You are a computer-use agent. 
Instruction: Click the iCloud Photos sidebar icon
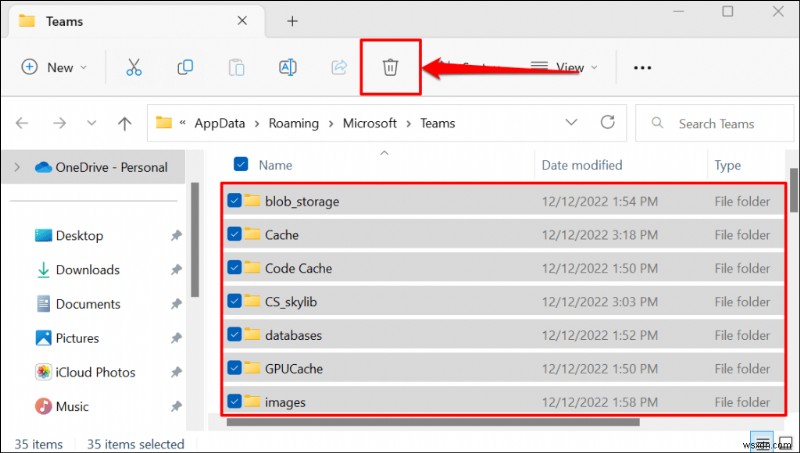click(43, 372)
